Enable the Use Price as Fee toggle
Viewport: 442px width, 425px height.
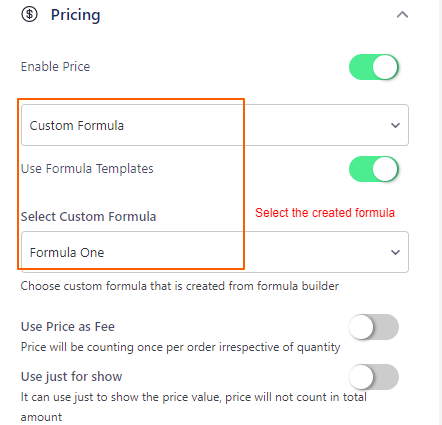pyautogui.click(x=374, y=327)
